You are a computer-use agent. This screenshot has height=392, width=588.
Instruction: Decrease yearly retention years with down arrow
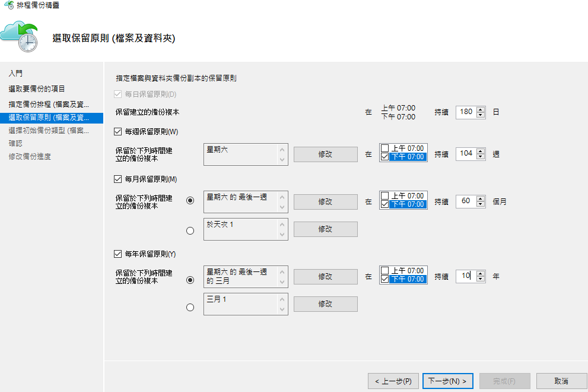pos(481,279)
